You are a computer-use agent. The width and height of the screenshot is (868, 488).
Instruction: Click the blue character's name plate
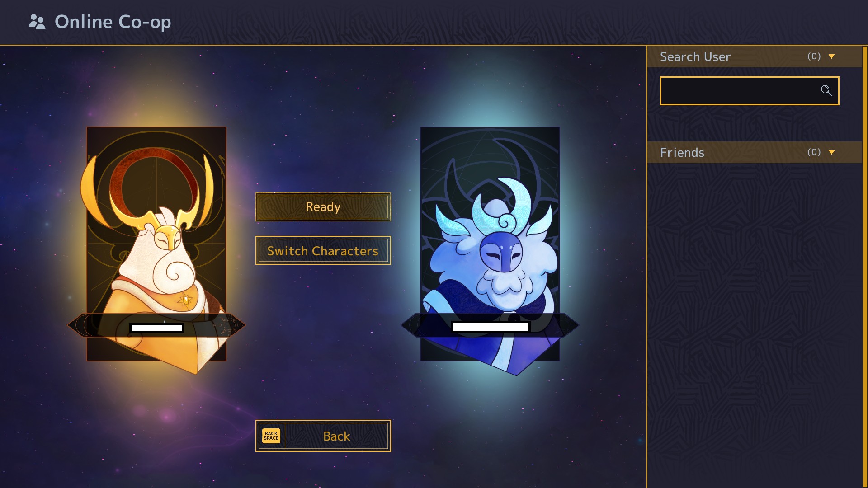point(490,325)
